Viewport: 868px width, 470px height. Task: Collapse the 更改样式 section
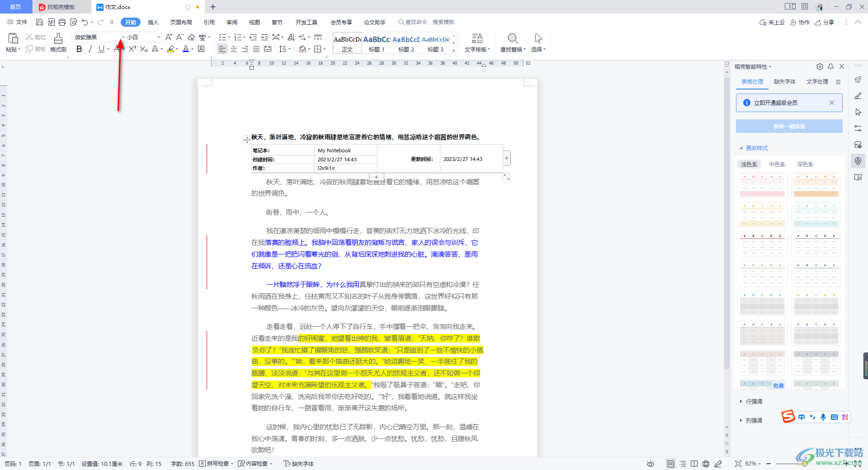(754, 148)
